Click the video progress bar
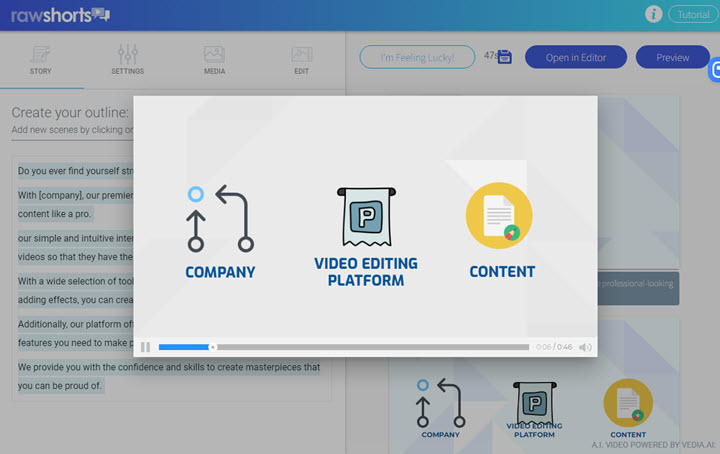The image size is (720, 454). tap(343, 347)
